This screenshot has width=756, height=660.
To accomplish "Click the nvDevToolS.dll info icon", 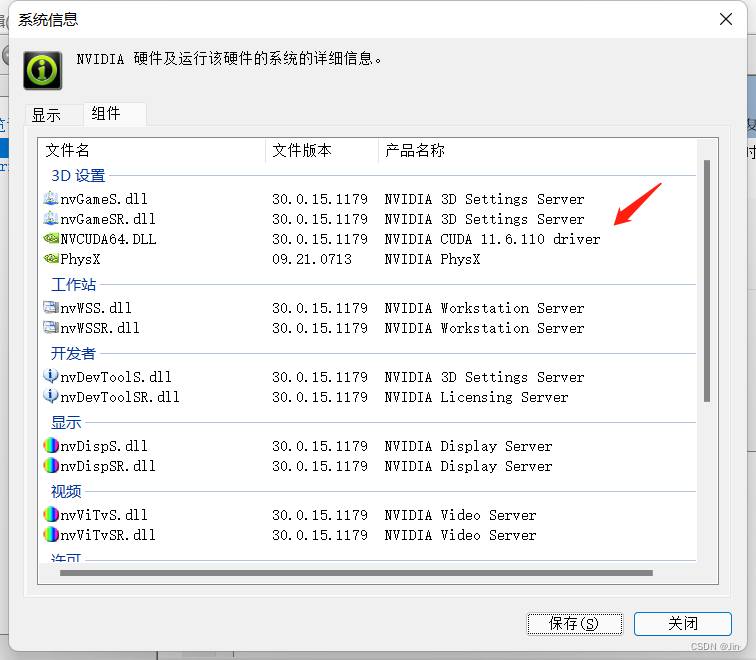I will tap(51, 376).
